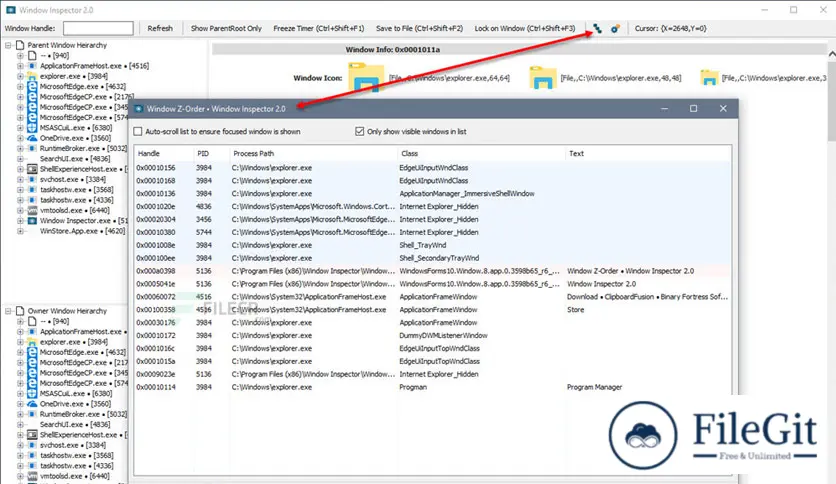Select the DummyDWMListenerWindow row
The height and width of the screenshot is (484, 836).
click(x=432, y=335)
